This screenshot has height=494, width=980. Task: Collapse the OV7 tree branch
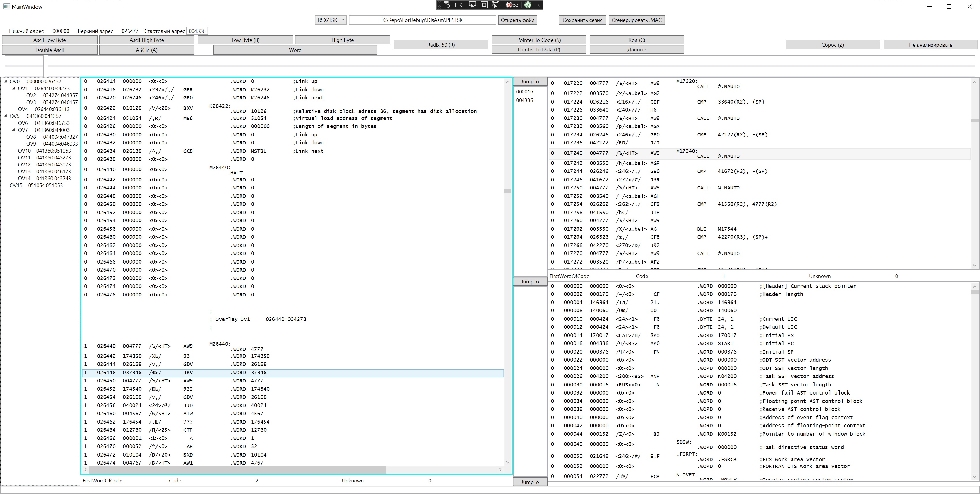click(14, 130)
